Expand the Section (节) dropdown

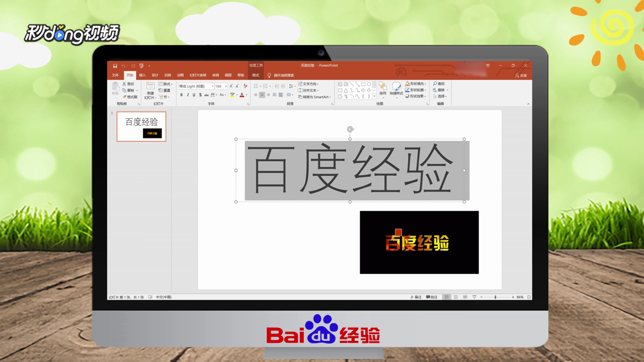(x=164, y=97)
